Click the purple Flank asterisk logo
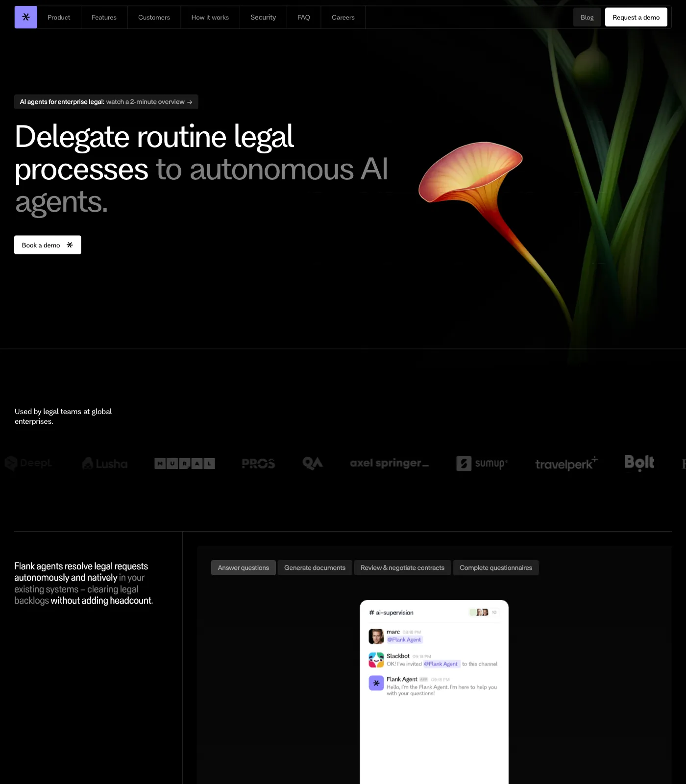The image size is (686, 784). click(26, 17)
